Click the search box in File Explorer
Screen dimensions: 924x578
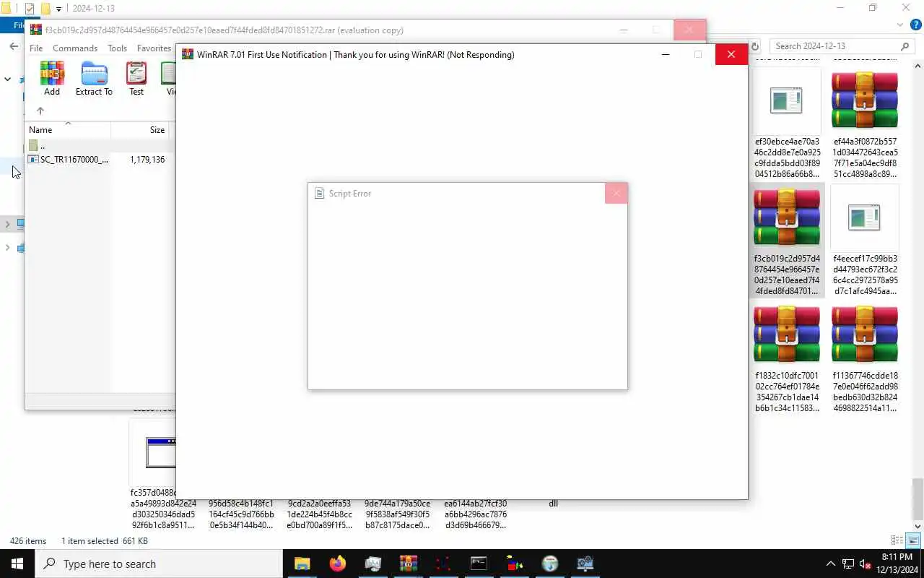pos(843,46)
